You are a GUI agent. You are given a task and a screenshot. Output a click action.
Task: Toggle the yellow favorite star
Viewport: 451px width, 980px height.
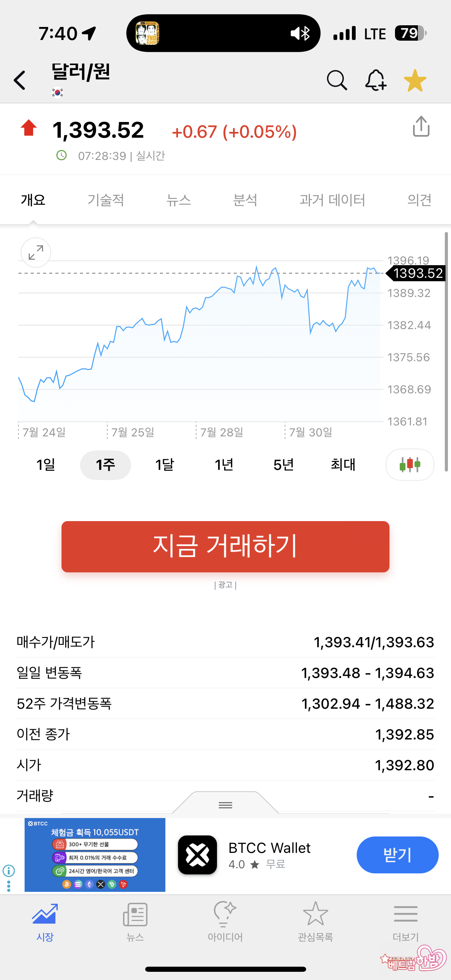(x=415, y=80)
